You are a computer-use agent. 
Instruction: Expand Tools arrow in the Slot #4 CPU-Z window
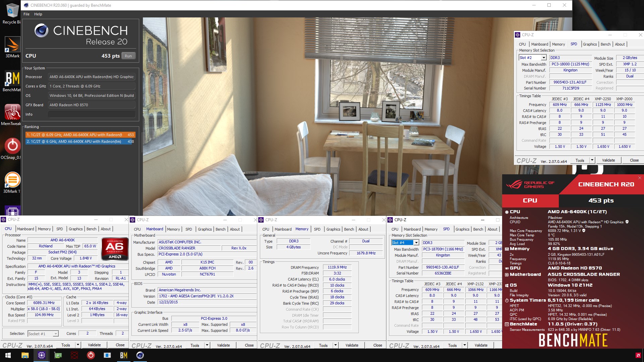pos(465,345)
